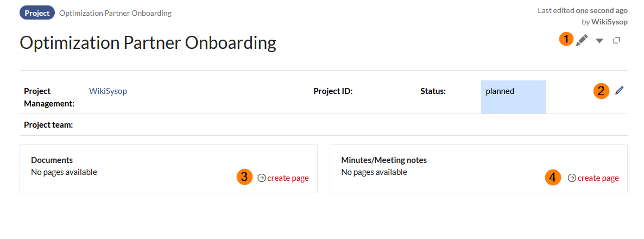Viewport: 644px width, 239px height.
Task: Click "create page" in the Documents box
Action: [288, 178]
